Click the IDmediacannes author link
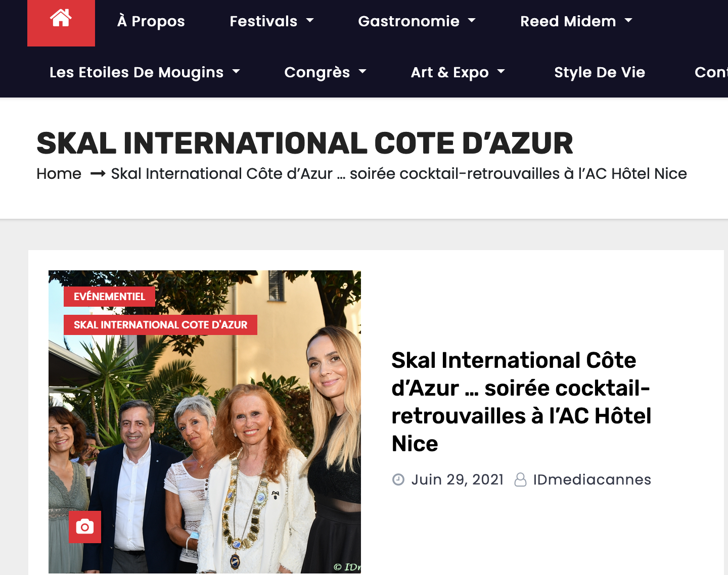728x575 pixels. 592,480
